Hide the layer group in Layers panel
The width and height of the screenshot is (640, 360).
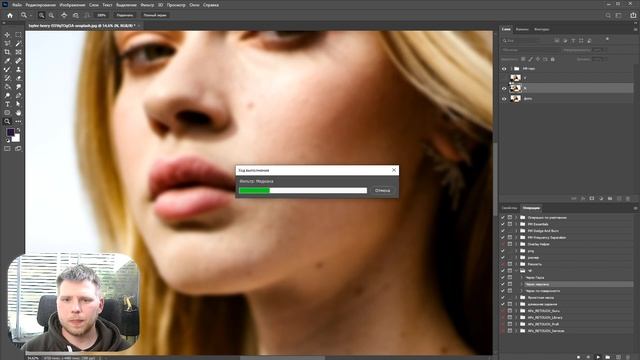click(x=504, y=69)
